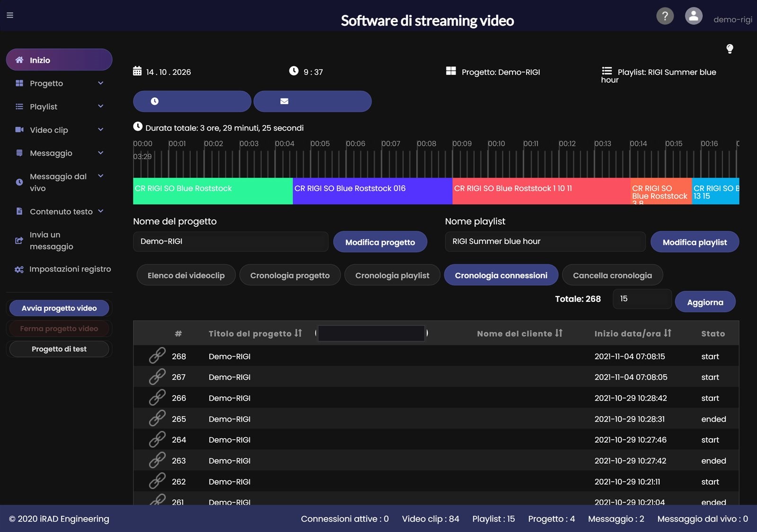Click the lightbulb hint icon
Image resolution: width=757 pixels, height=532 pixels.
coord(730,49)
